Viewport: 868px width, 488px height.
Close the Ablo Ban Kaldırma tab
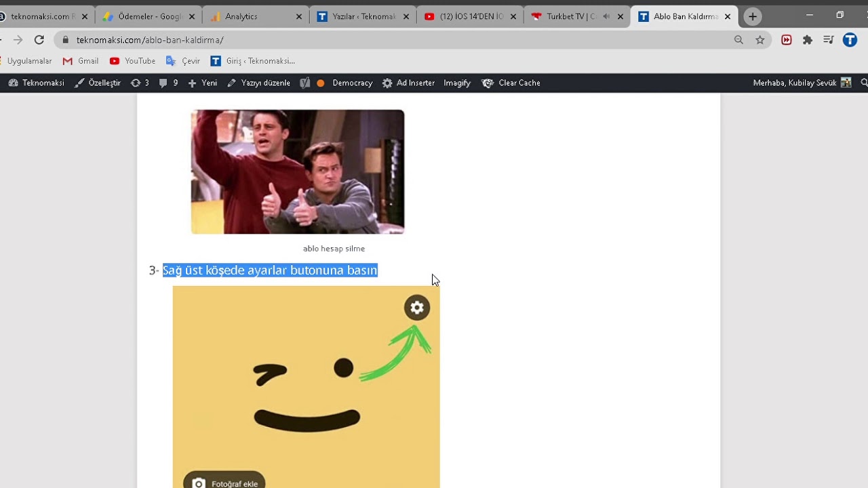point(728,16)
